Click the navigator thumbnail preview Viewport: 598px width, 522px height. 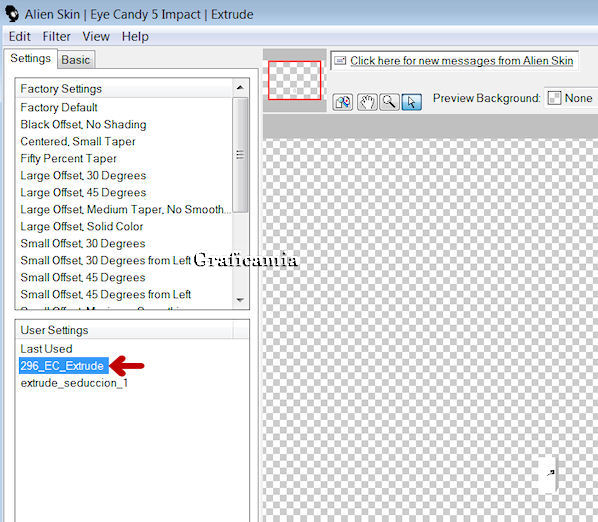[x=294, y=80]
